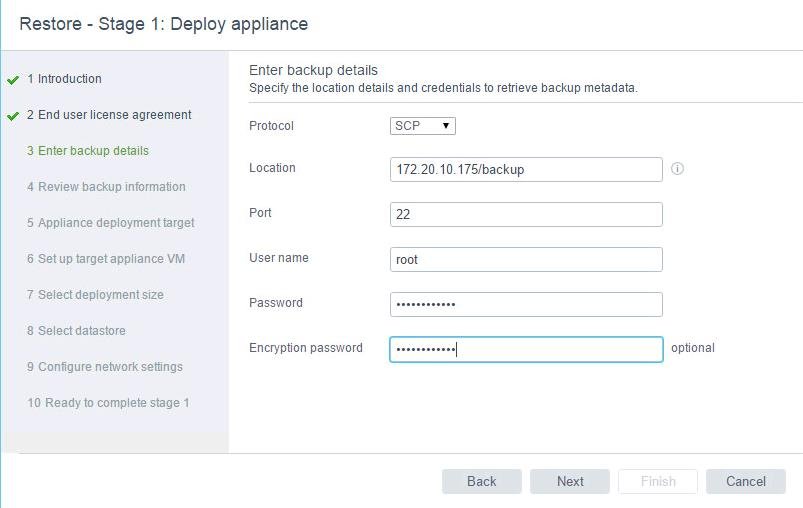This screenshot has height=508, width=803.
Task: Select step 10 Ready to complete stage 1
Action: tap(108, 403)
